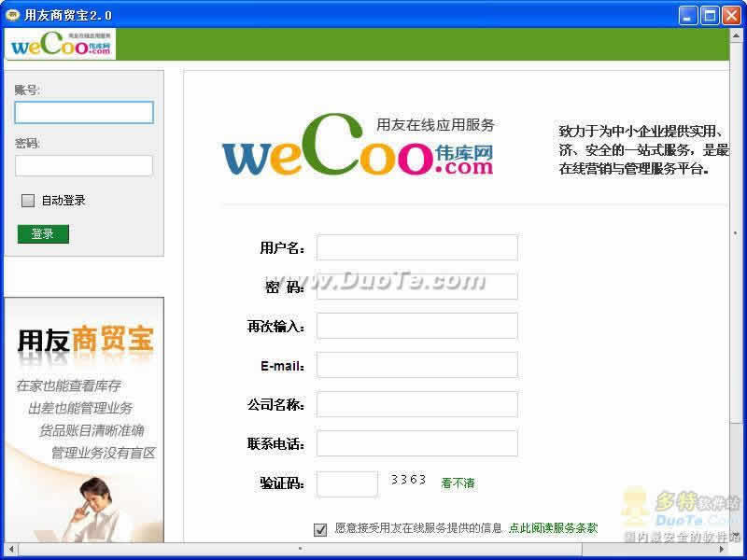Enable the 自动登录 checkbox
Screen dimensions: 747x560
pos(28,201)
